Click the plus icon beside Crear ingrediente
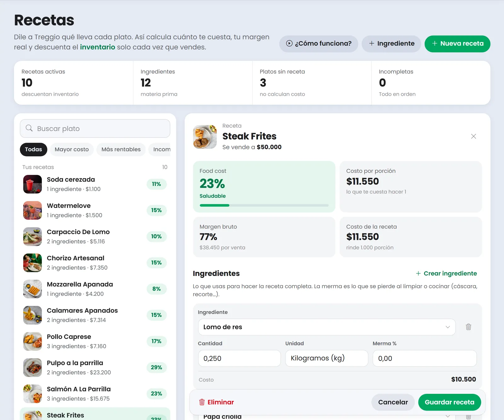 coord(418,273)
